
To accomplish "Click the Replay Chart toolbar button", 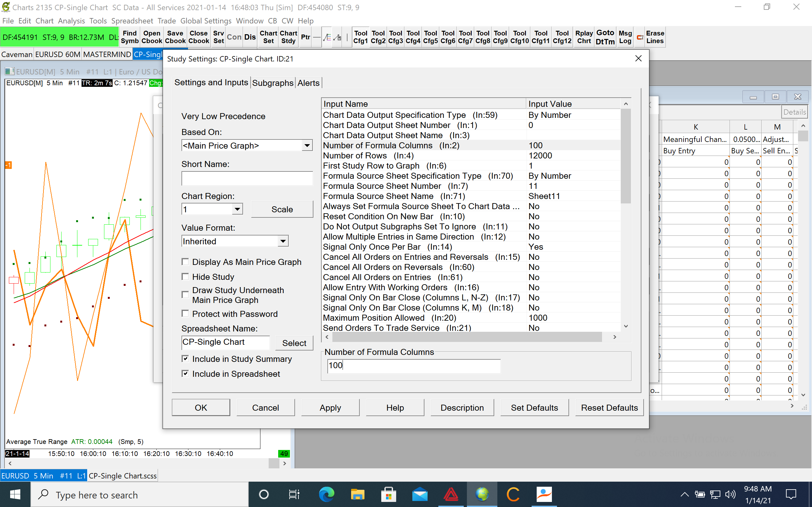I will pos(584,37).
